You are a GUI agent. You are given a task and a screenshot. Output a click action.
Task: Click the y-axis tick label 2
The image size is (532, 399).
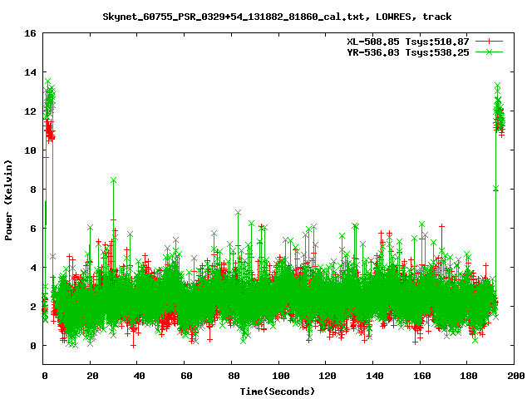click(x=33, y=307)
